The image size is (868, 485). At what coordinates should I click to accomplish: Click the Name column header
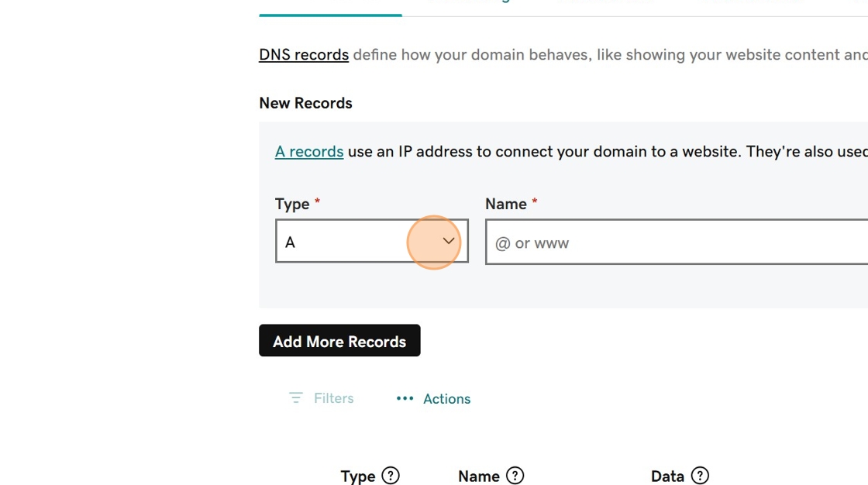[478, 476]
